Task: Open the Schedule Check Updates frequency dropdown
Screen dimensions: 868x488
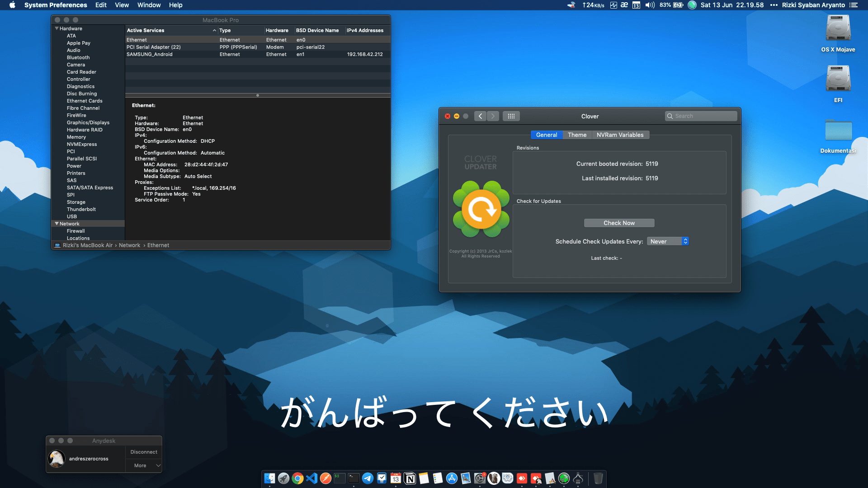Action: coord(668,241)
